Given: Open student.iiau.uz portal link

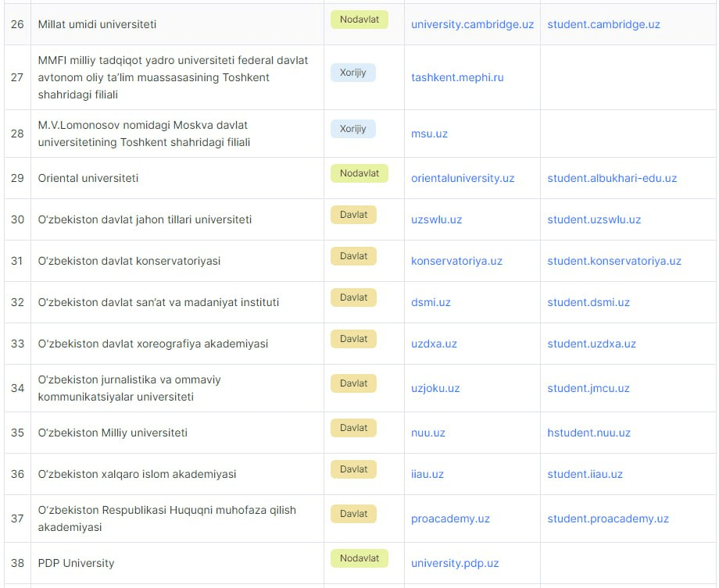Looking at the screenshot, I should point(585,474).
